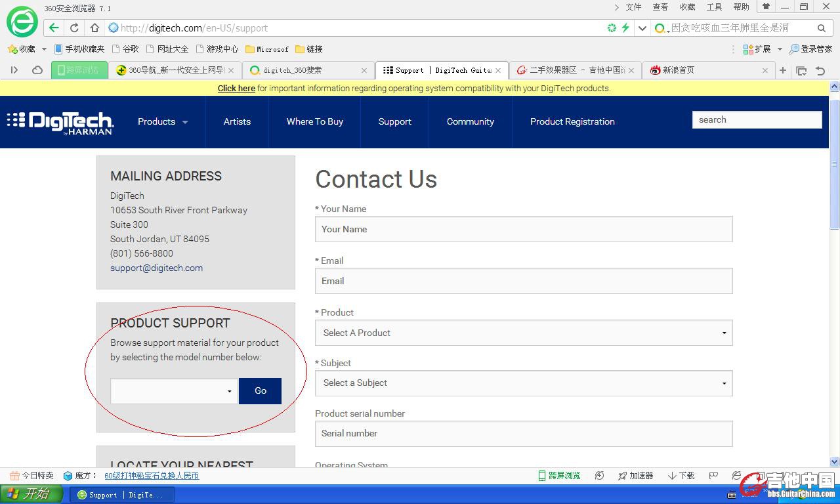This screenshot has width=840, height=504.
Task: Click the 360 browser green logo
Action: [x=22, y=22]
